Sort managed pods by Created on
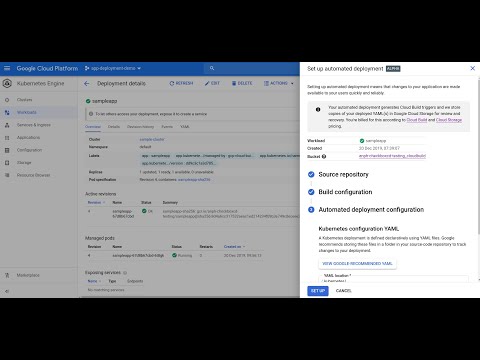This screenshot has width=480, height=360. [234, 247]
